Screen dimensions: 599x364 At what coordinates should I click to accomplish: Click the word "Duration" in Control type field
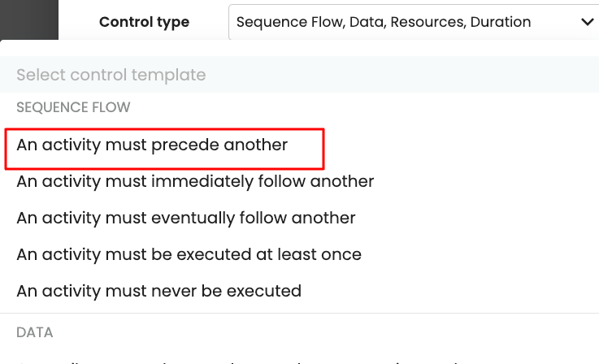click(501, 23)
